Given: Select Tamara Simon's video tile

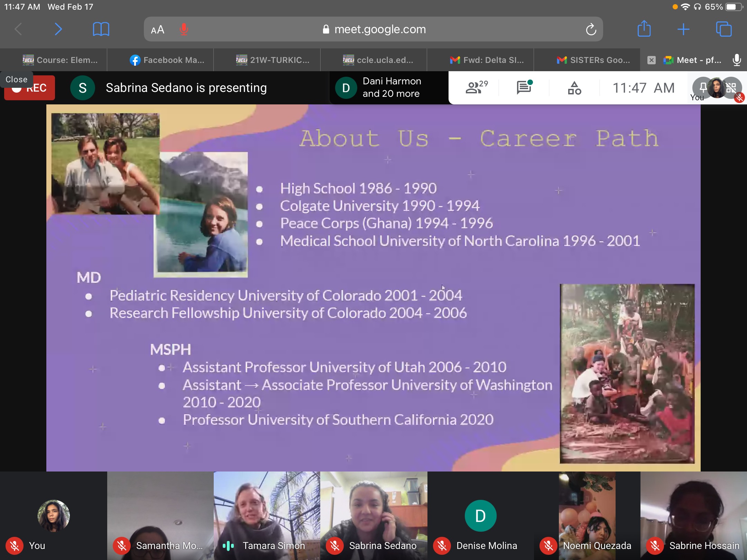Looking at the screenshot, I should click(267, 515).
